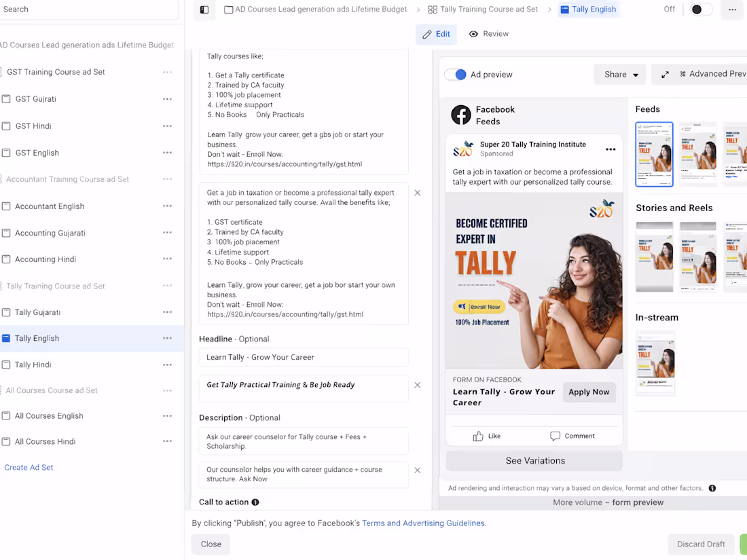The width and height of the screenshot is (747, 560).
Task: Select the Edit tab
Action: 436,33
